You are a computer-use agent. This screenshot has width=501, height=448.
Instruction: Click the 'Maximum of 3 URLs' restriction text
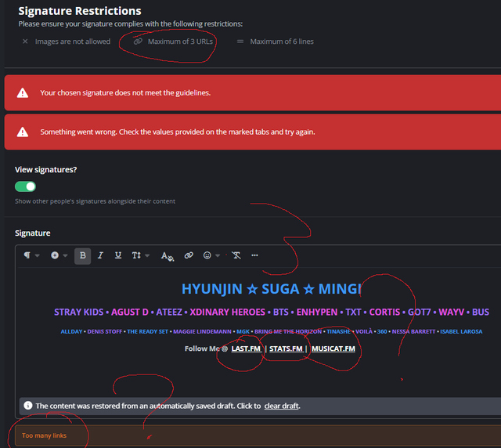click(180, 42)
